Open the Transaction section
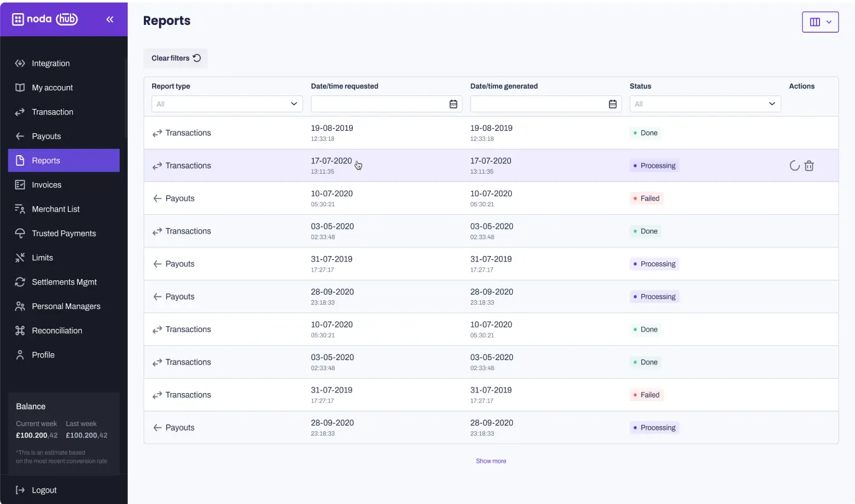The width and height of the screenshot is (855, 504). pos(64,112)
